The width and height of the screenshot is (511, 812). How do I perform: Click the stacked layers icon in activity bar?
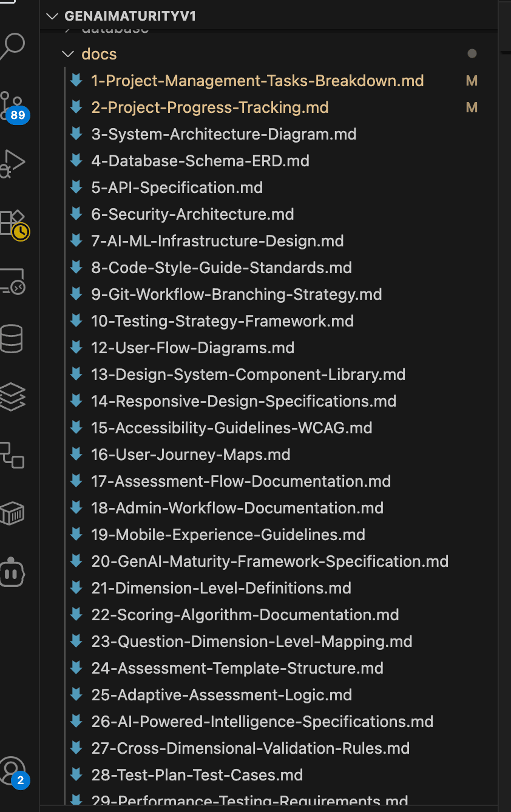tap(12, 397)
